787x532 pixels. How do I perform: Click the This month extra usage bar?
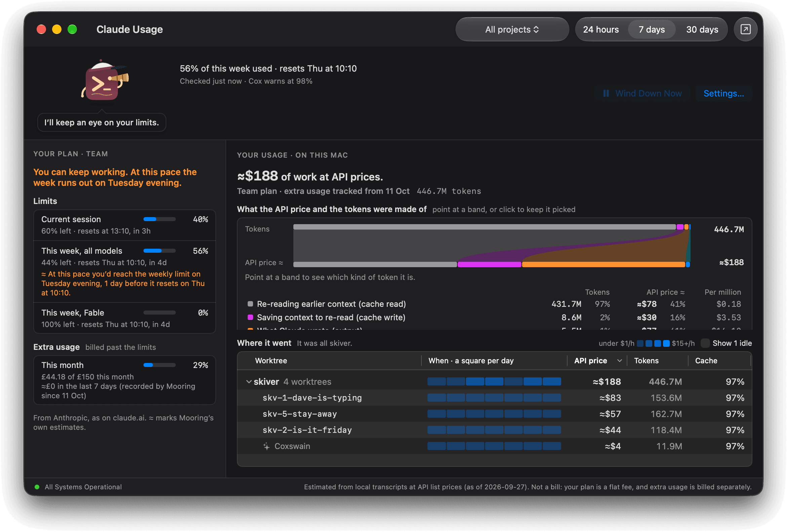coord(160,365)
